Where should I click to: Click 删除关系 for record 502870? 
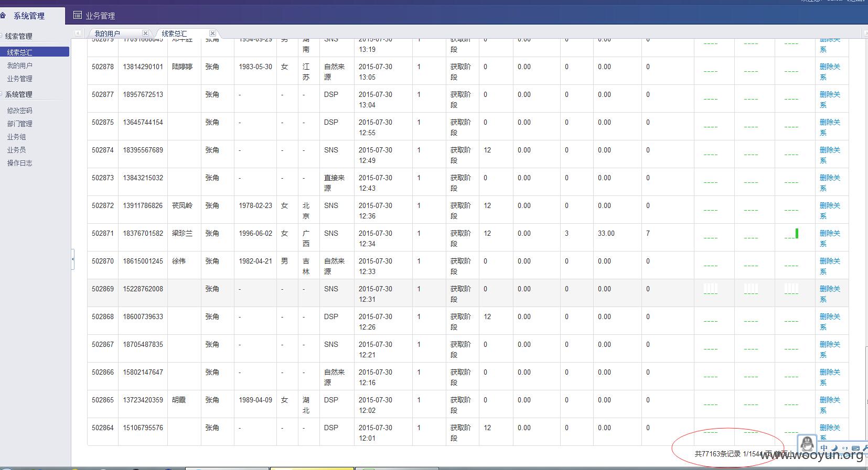pos(830,266)
